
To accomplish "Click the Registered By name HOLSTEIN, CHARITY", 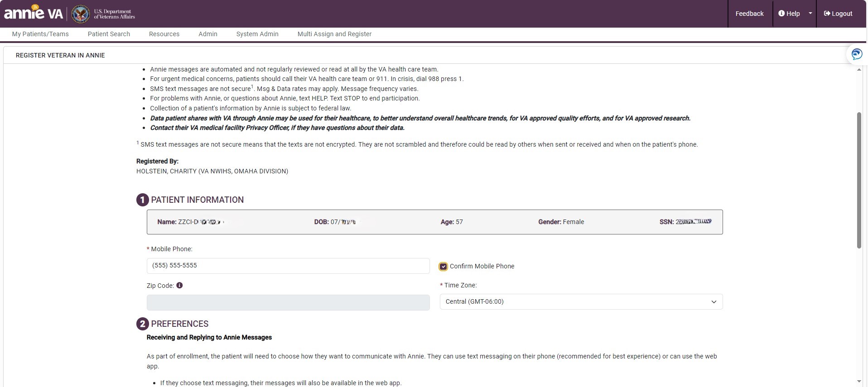I will click(212, 171).
